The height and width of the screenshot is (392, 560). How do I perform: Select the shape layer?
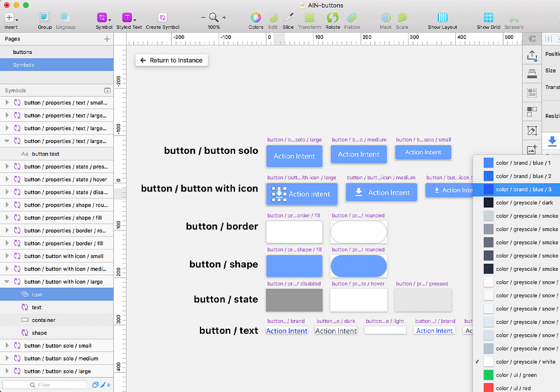click(x=57, y=333)
